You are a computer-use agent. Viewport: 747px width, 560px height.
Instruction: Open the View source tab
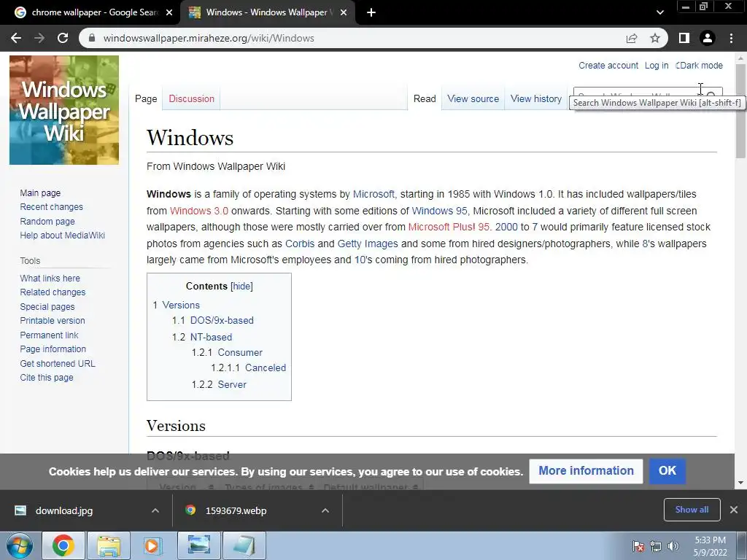[473, 98]
